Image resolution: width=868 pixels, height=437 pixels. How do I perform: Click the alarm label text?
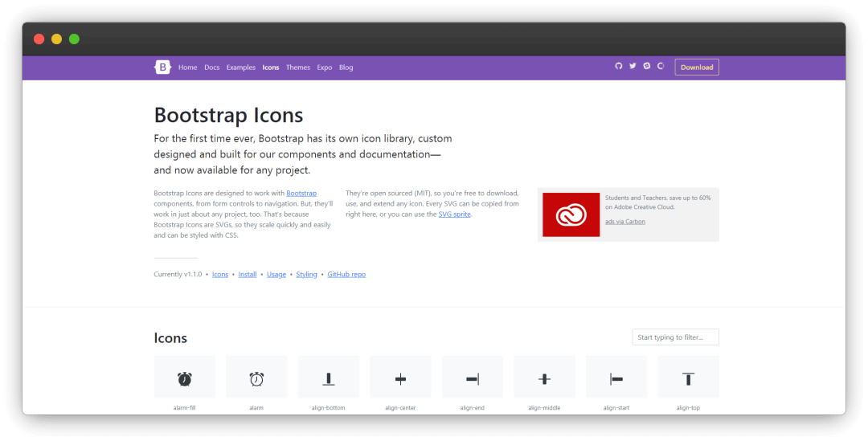pos(256,408)
